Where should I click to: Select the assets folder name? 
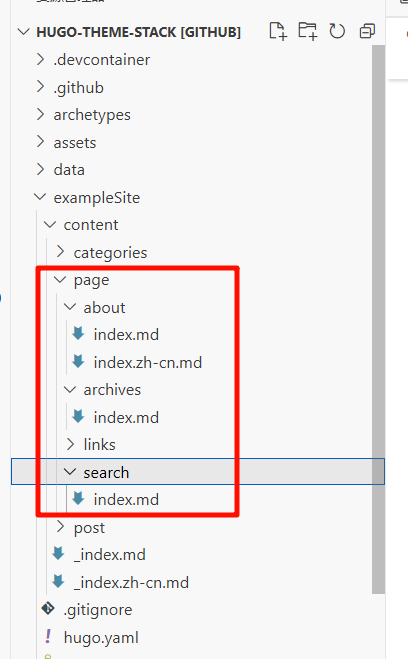pos(75,143)
